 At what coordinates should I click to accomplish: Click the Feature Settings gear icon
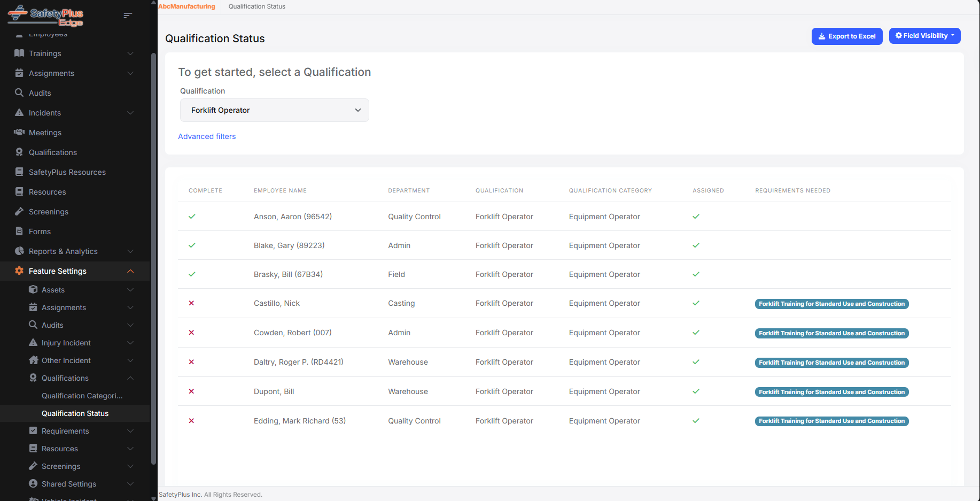click(x=19, y=271)
